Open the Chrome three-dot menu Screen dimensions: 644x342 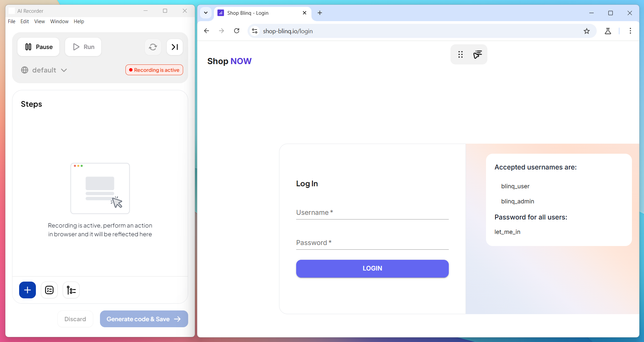click(630, 31)
